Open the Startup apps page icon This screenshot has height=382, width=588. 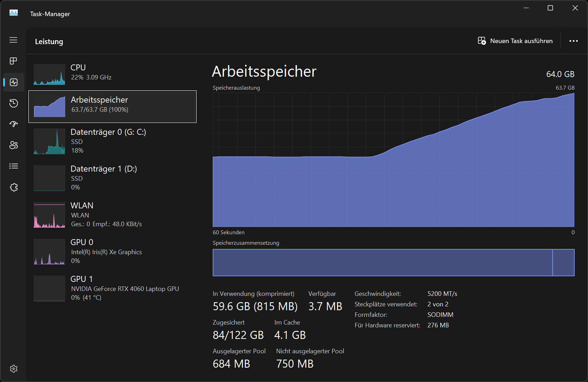pyautogui.click(x=14, y=124)
